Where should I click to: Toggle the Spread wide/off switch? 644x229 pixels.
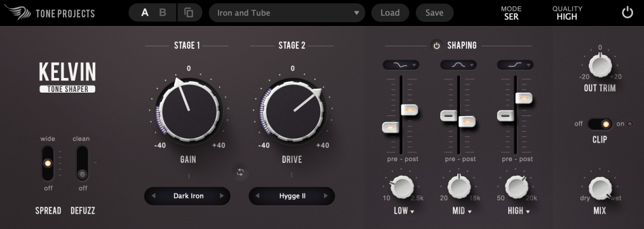click(x=48, y=163)
